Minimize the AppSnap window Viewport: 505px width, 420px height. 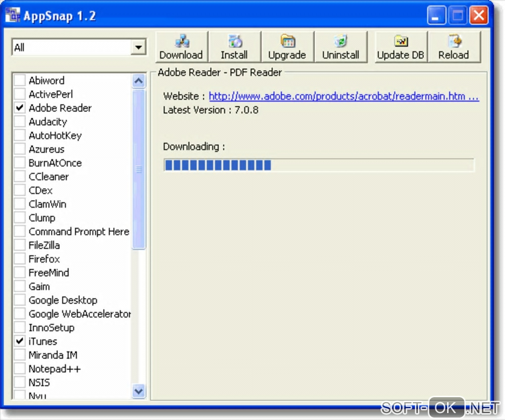pos(436,15)
